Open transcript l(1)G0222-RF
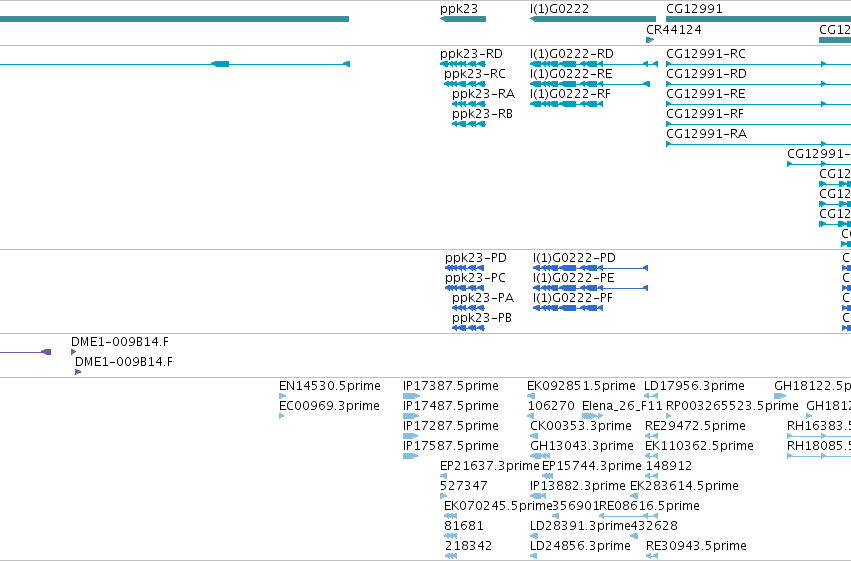 [x=570, y=94]
